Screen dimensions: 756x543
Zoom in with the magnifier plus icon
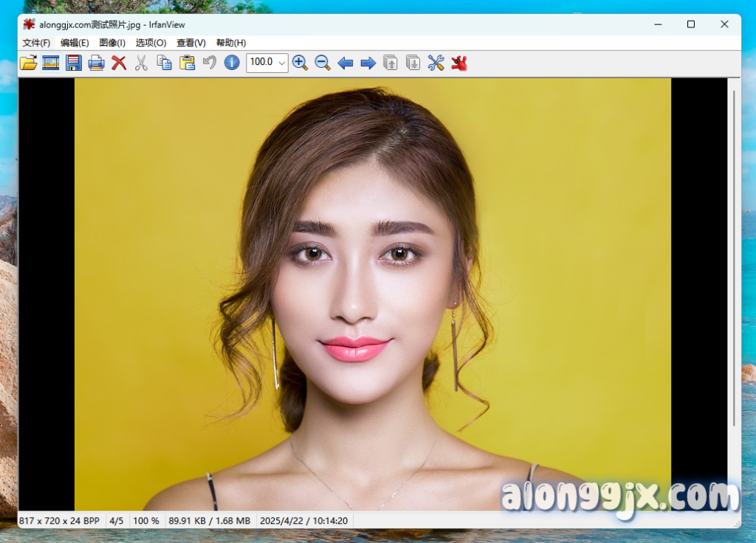300,63
